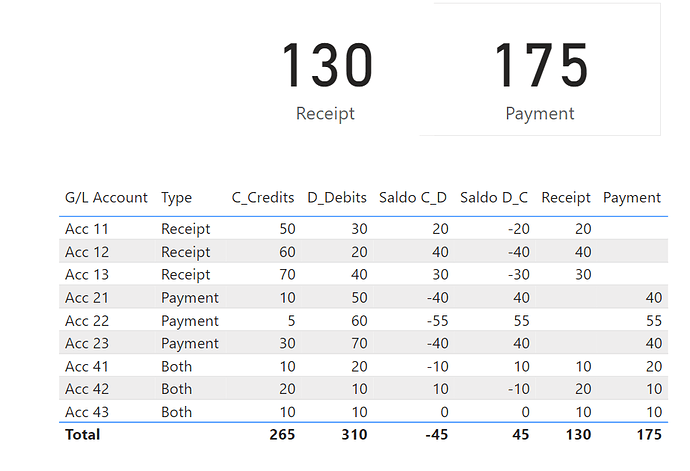This screenshot has height=471, width=690.
Task: Sort by Saldo C_D column header
Action: (413, 198)
